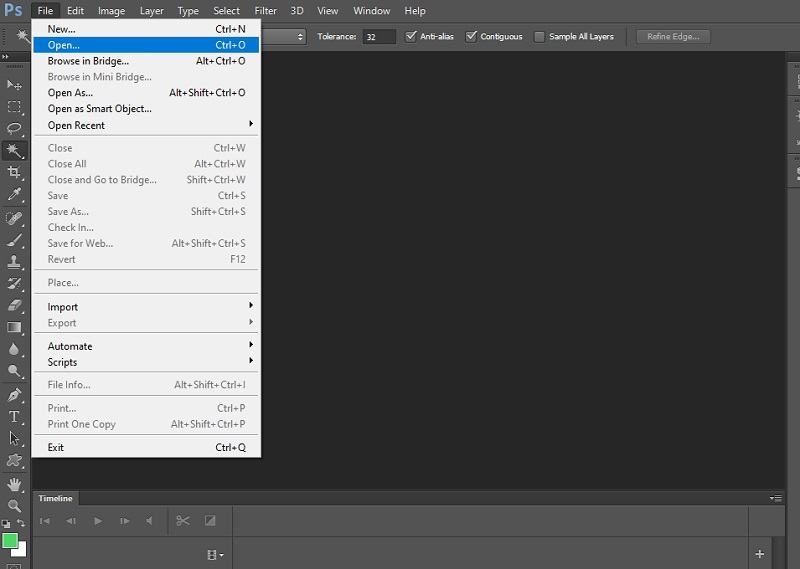Choose Exit from the File menu
This screenshot has height=569, width=800.
click(146, 447)
